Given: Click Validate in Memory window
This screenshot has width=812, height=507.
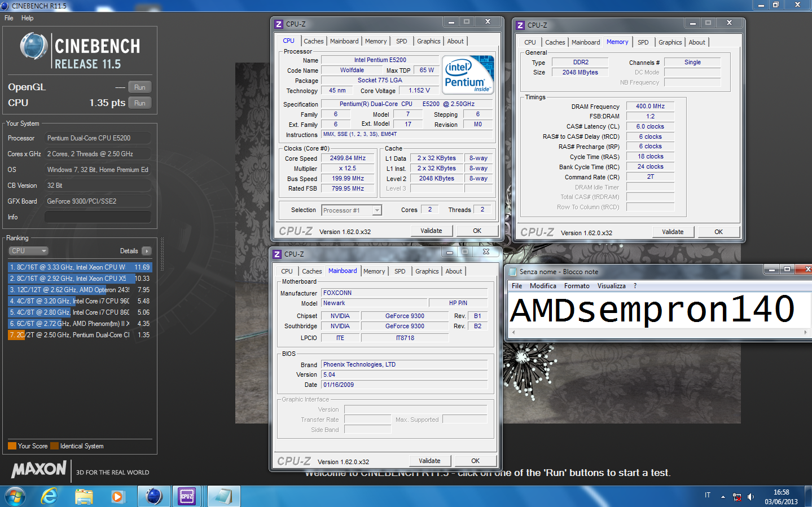Looking at the screenshot, I should pyautogui.click(x=673, y=232).
